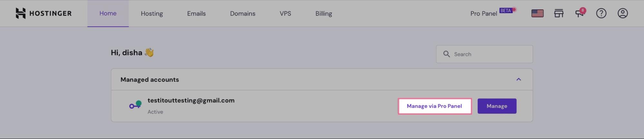Open Pro Panel from the top bar
The width and height of the screenshot is (644, 139).
[x=484, y=14]
